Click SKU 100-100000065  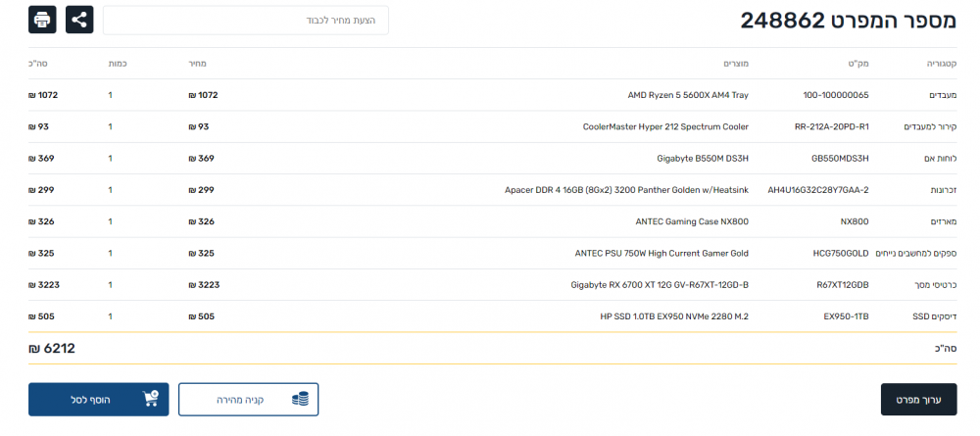pyautogui.click(x=836, y=96)
